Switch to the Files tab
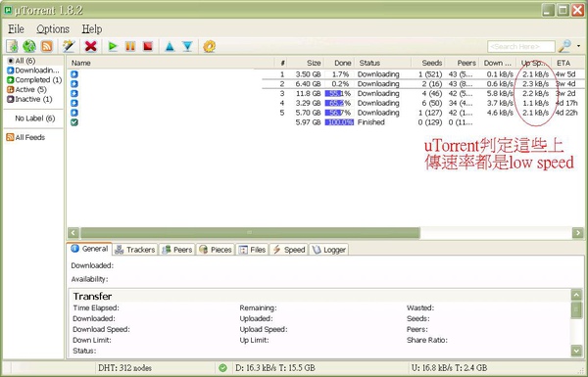 click(x=252, y=250)
